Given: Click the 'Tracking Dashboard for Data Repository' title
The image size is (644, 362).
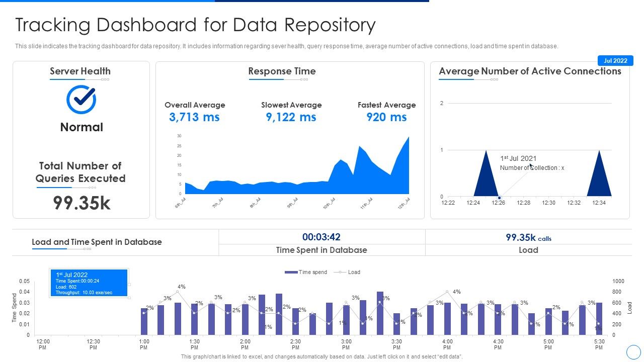Looking at the screenshot, I should pyautogui.click(x=195, y=25).
